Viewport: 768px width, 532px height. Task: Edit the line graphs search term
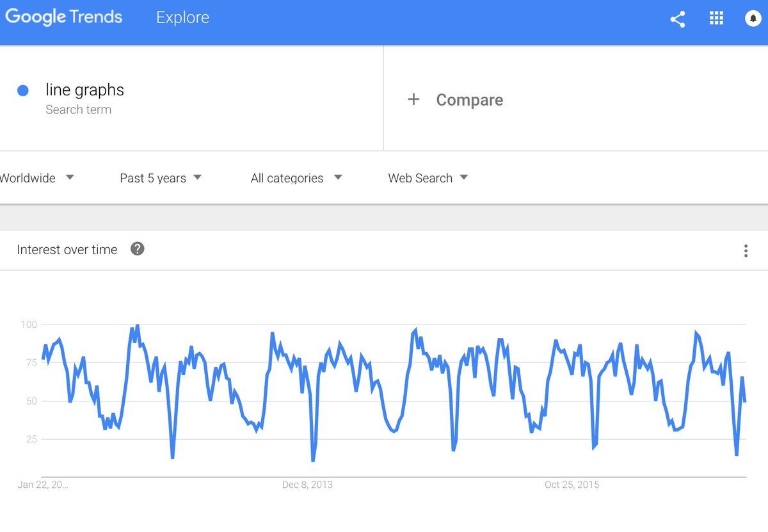[84, 90]
